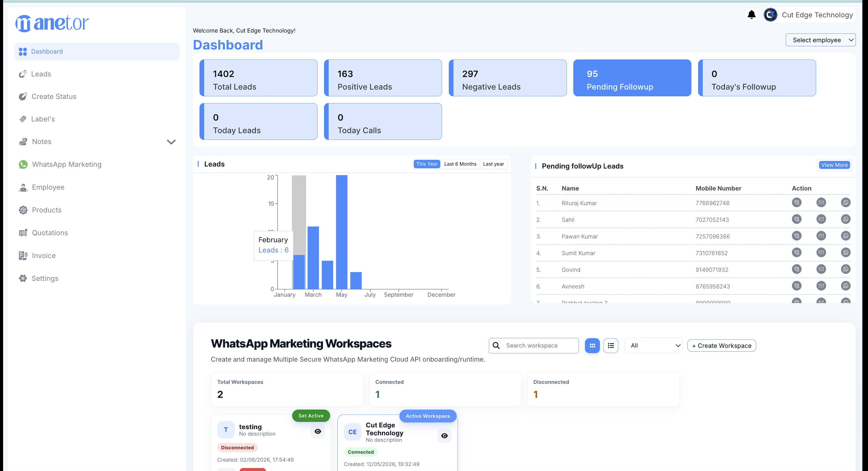Click the name Pawan Kumar
The height and width of the screenshot is (471, 868).
click(x=580, y=237)
